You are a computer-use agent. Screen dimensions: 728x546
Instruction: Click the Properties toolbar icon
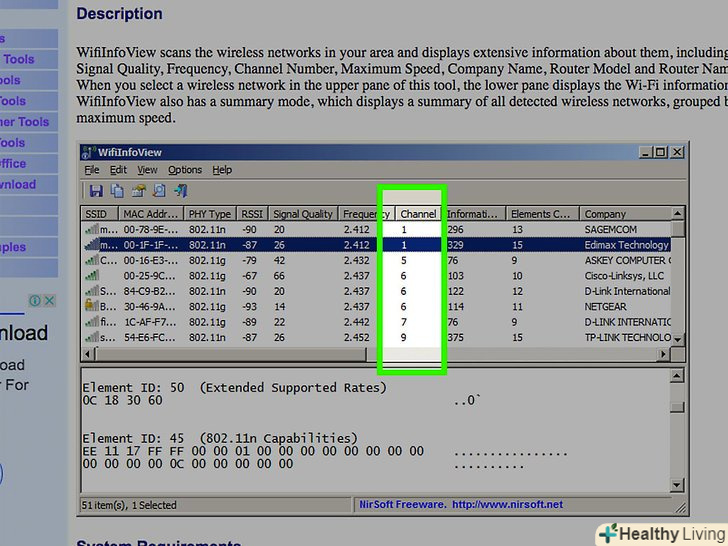[x=138, y=191]
